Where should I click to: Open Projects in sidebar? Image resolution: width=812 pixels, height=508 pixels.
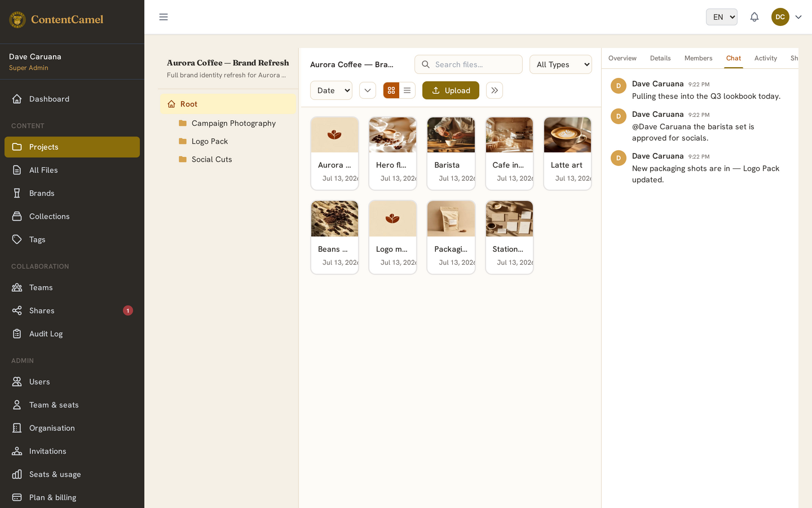pyautogui.click(x=72, y=147)
